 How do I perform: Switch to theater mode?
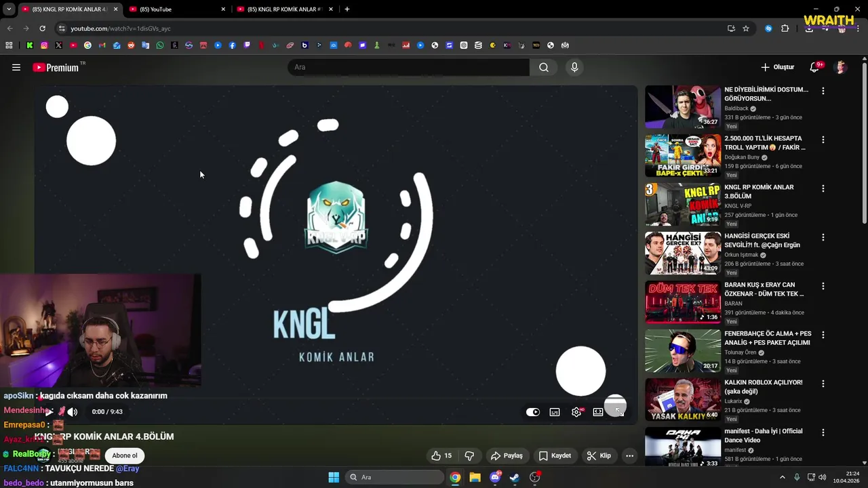pos(598,411)
